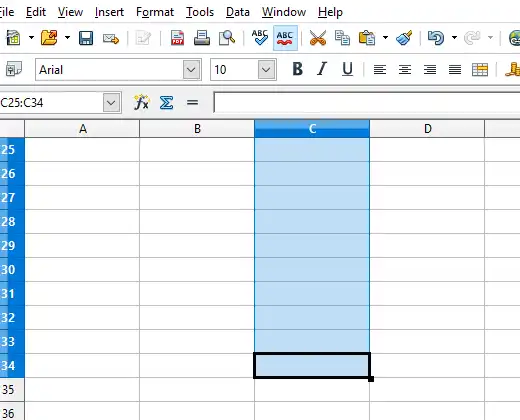Open the Help menu
Screen dimensions: 520x420
click(330, 12)
